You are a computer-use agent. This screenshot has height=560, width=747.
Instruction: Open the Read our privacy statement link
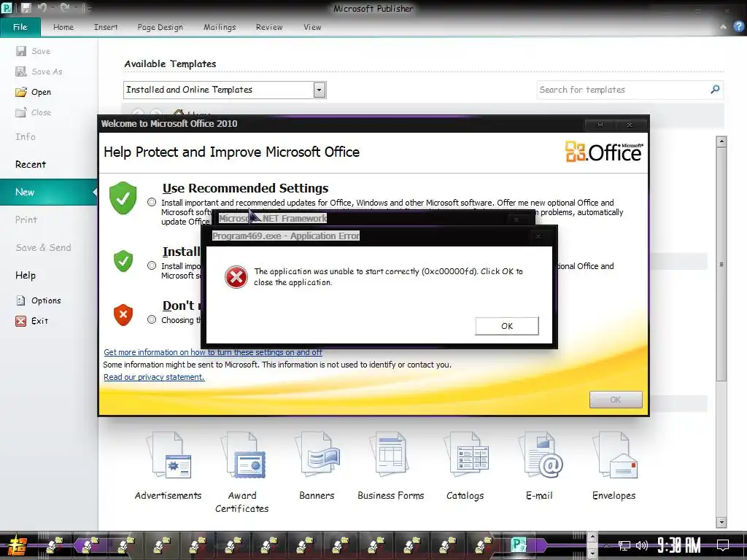pyautogui.click(x=154, y=377)
